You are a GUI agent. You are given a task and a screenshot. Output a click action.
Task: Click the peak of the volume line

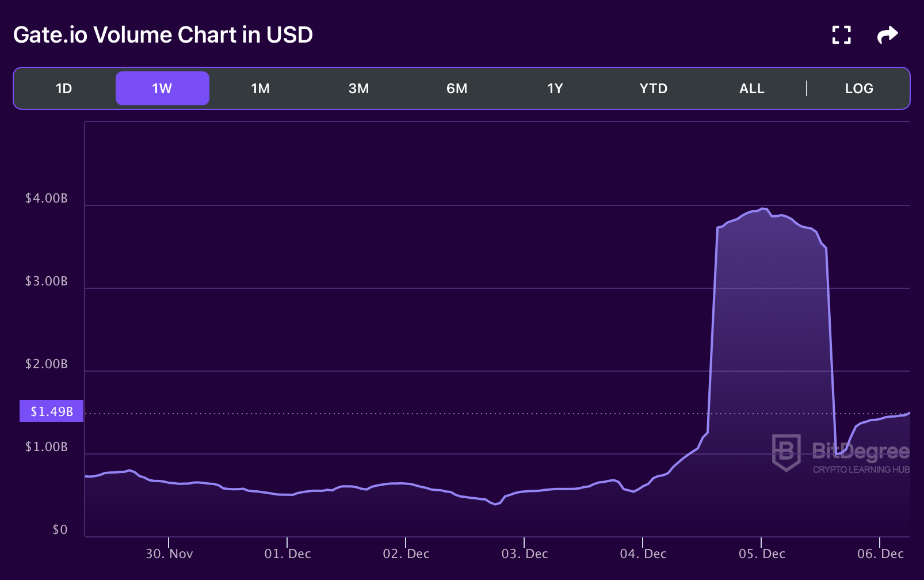click(x=763, y=209)
